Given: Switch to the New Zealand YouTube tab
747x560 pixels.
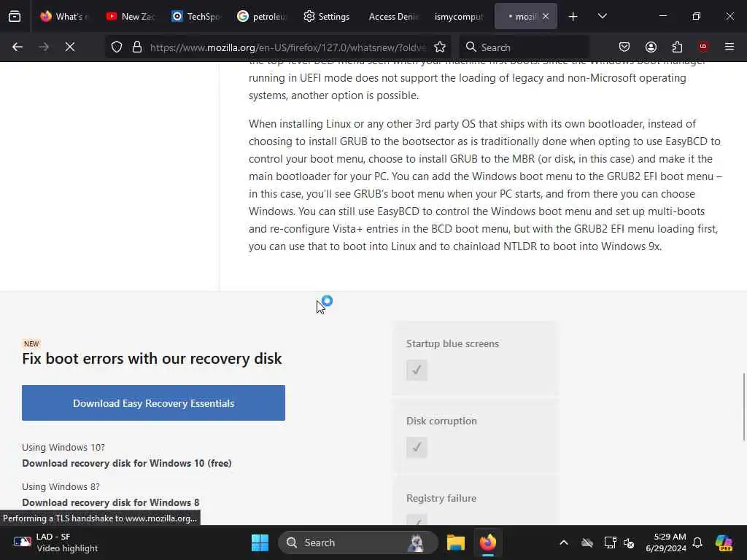Looking at the screenshot, I should 131,16.
